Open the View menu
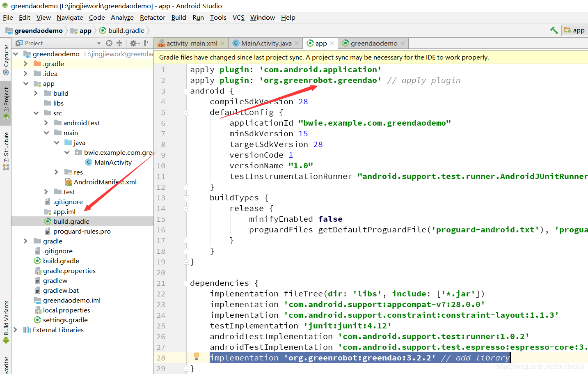The image size is (588, 374). point(43,17)
